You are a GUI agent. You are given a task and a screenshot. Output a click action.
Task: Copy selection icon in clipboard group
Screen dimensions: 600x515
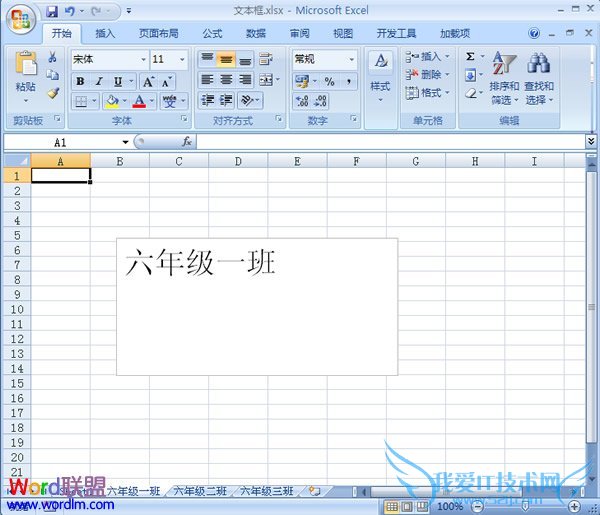(52, 75)
